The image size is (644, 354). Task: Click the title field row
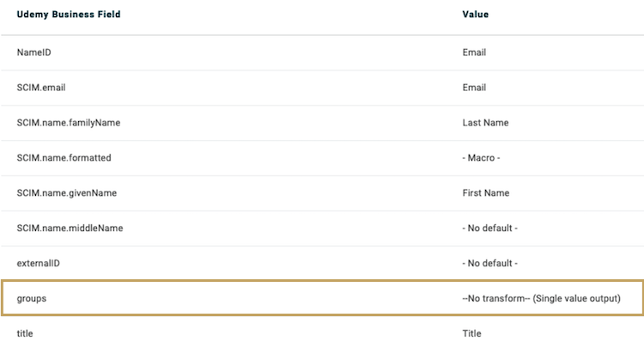click(x=25, y=333)
